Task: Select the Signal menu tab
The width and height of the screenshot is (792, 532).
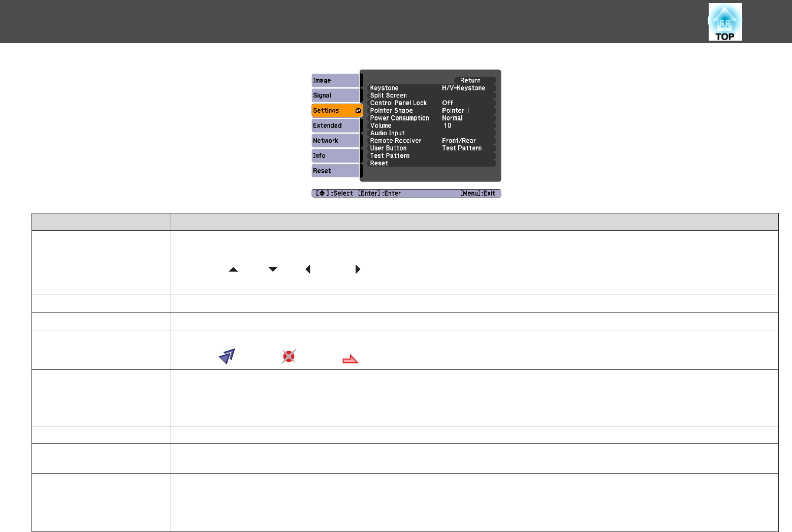Action: (335, 95)
